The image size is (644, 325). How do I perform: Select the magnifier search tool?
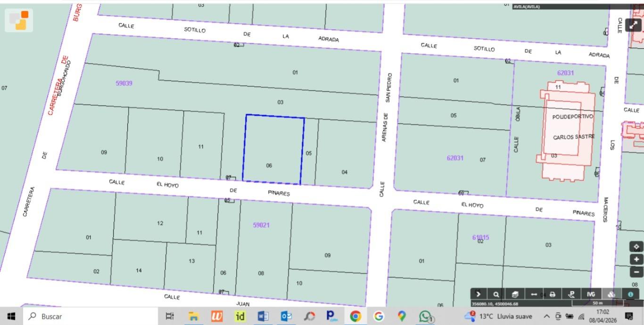click(x=495, y=294)
